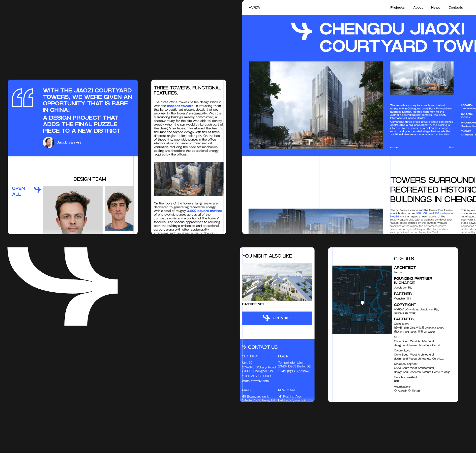The image size is (476, 453).
Task: Open the About menu item
Action: point(418,7)
